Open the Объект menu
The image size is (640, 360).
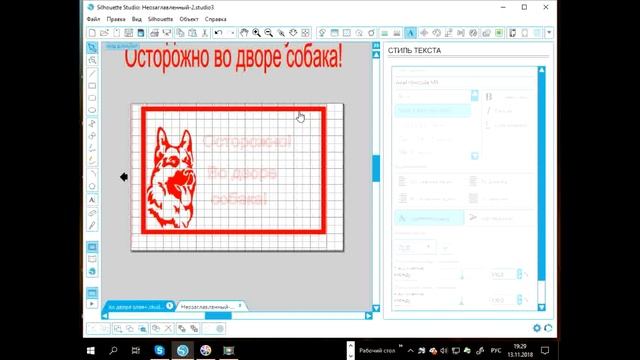tap(189, 19)
